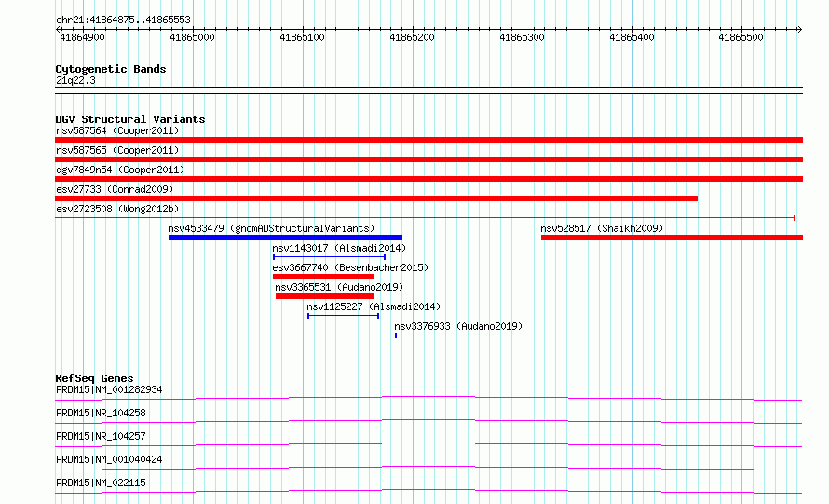829x504 pixels.
Task: Click the nsv528517 (Shaikh2009) label
Action: [x=602, y=228]
